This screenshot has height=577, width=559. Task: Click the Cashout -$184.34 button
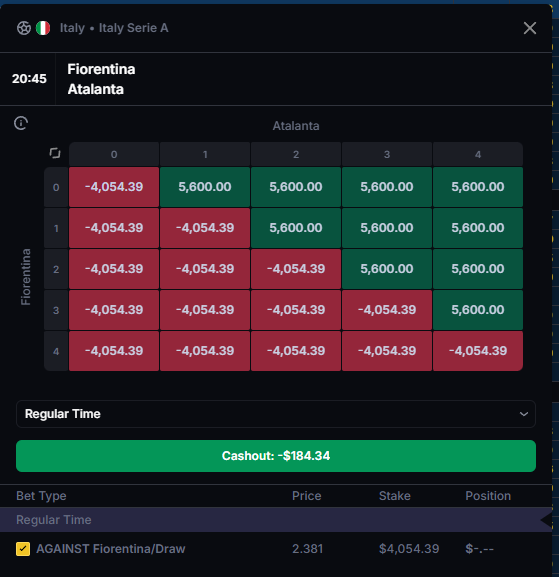276,456
